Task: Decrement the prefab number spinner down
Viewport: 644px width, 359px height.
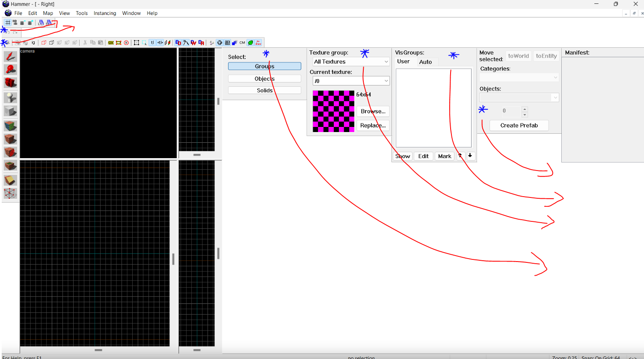Action: 525,115
